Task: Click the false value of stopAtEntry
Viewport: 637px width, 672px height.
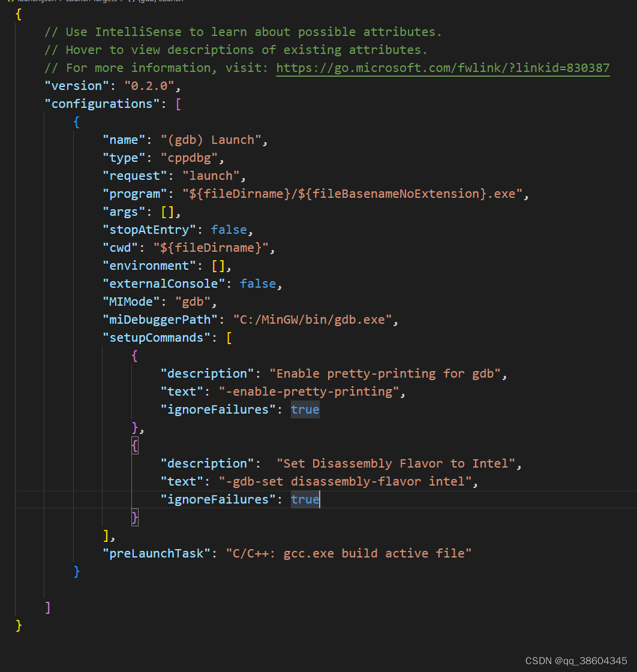Action: coord(229,230)
